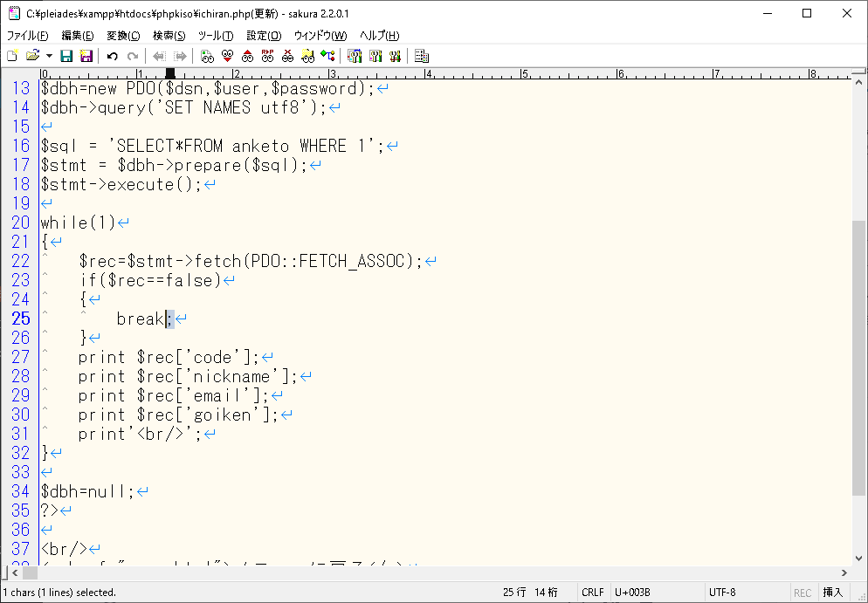Image resolution: width=868 pixels, height=603 pixels.
Task: Expand the recent files dropdown arrow
Action: pyautogui.click(x=49, y=56)
